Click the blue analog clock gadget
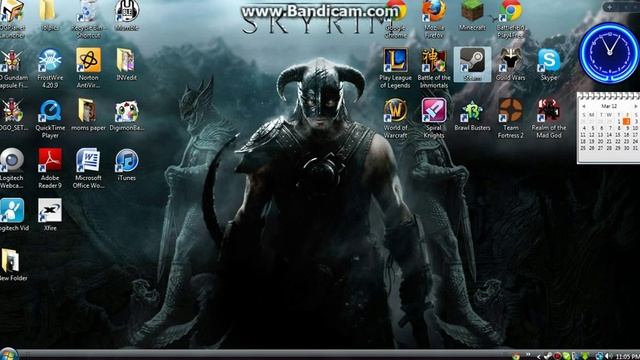The height and width of the screenshot is (360, 640). click(609, 53)
